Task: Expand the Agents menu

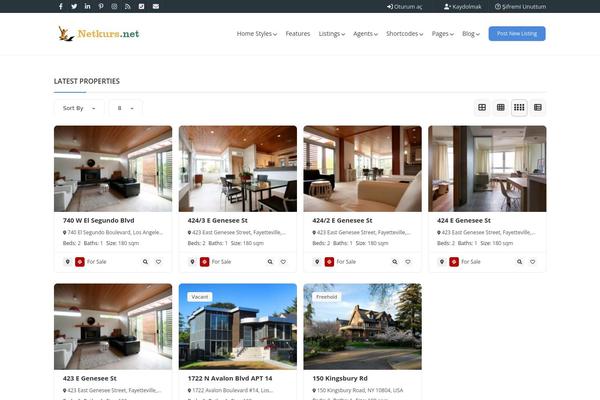Action: (x=365, y=34)
